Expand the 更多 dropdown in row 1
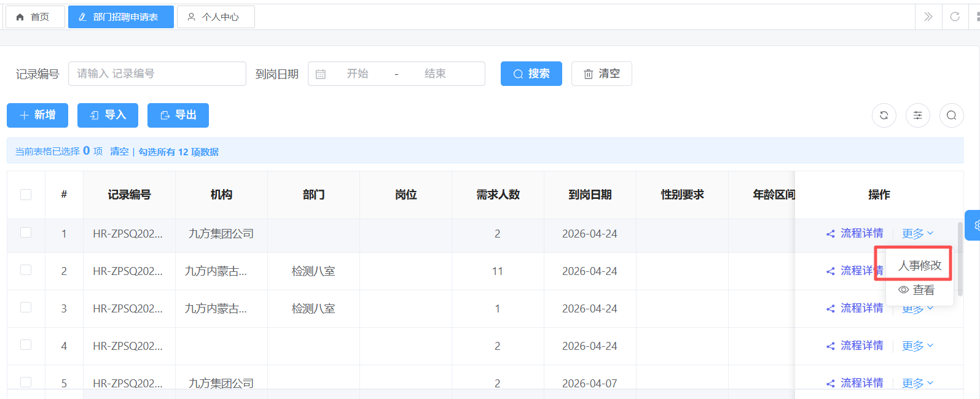The image size is (980, 399). coord(917,233)
